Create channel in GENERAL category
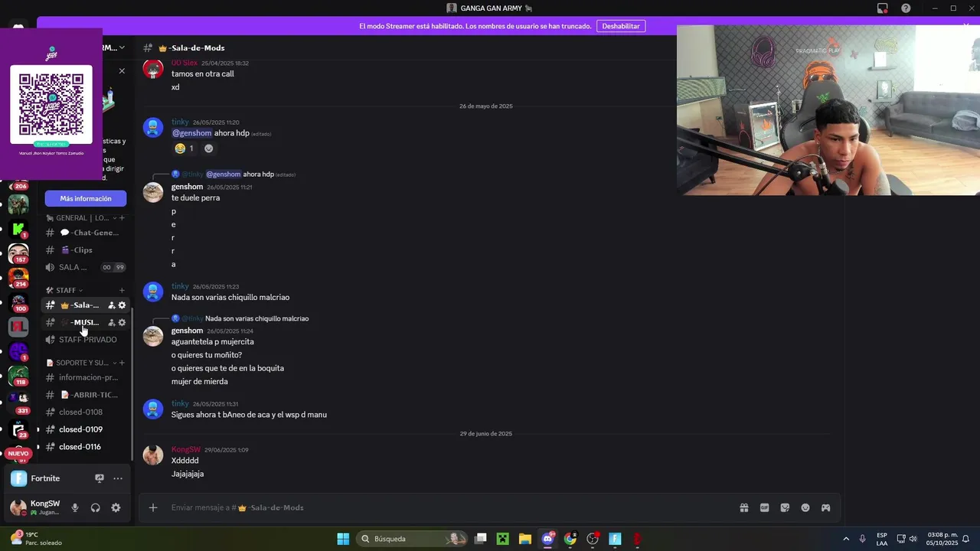This screenshot has width=980, height=551. coord(122,218)
